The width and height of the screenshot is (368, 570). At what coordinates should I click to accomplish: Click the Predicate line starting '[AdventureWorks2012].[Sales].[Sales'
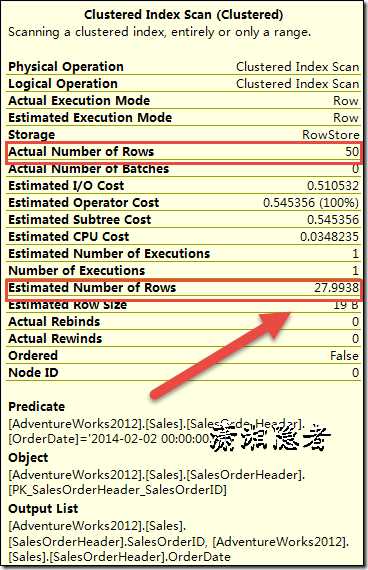coord(157,424)
